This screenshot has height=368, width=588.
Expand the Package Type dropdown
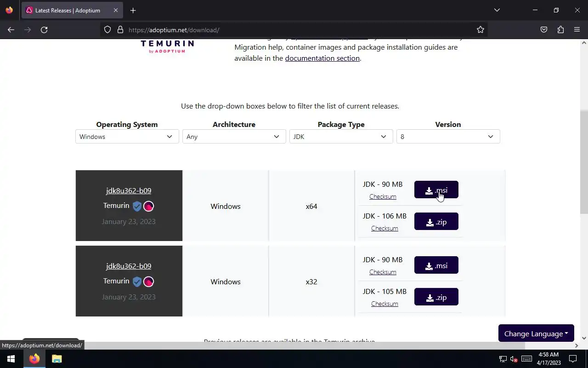click(341, 137)
